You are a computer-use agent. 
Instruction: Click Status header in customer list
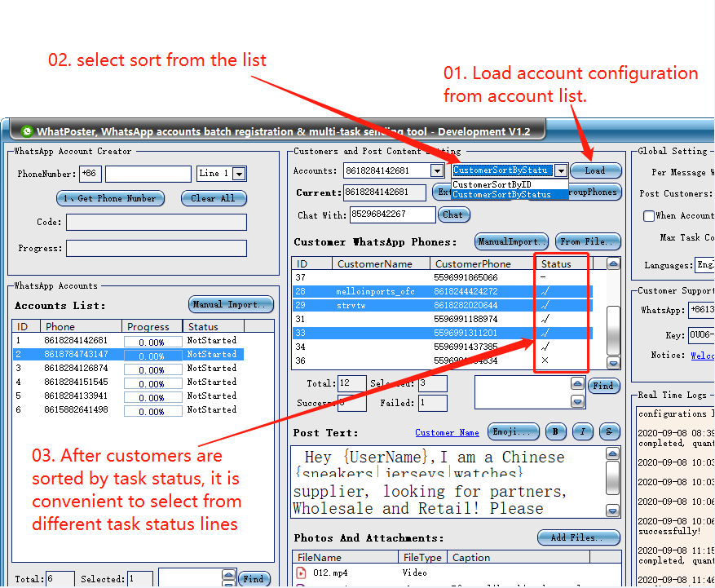point(563,263)
